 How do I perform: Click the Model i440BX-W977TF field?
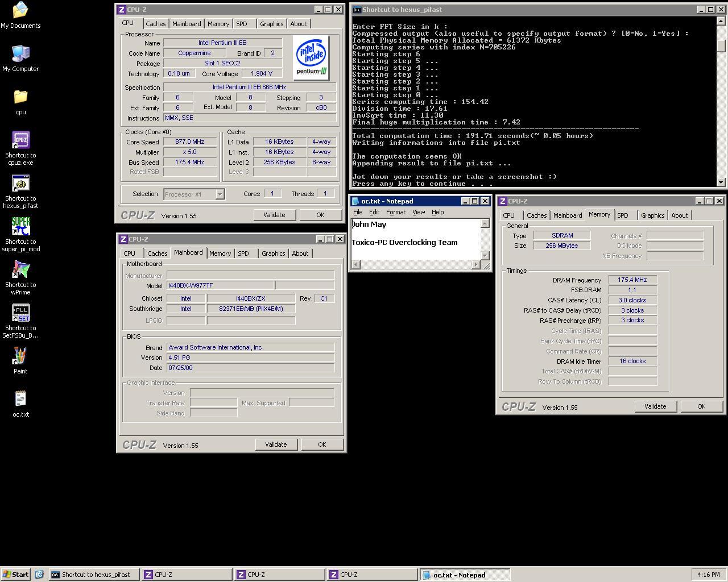[220, 286]
